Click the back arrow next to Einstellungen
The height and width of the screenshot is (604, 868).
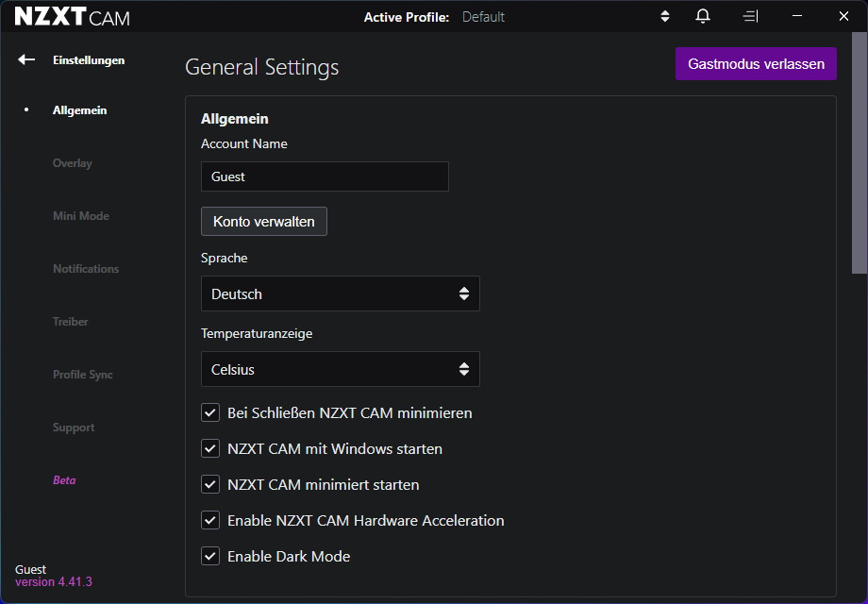pos(26,59)
